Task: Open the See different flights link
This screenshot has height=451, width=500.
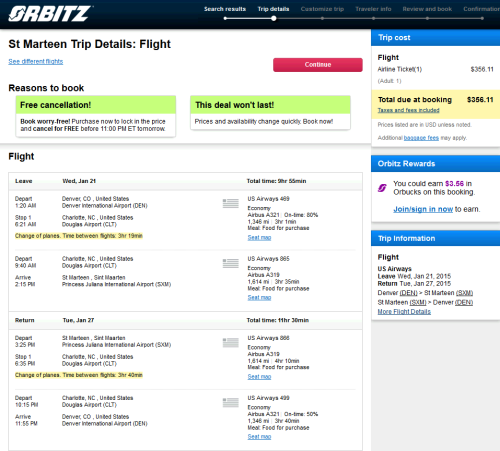Action: [36, 61]
